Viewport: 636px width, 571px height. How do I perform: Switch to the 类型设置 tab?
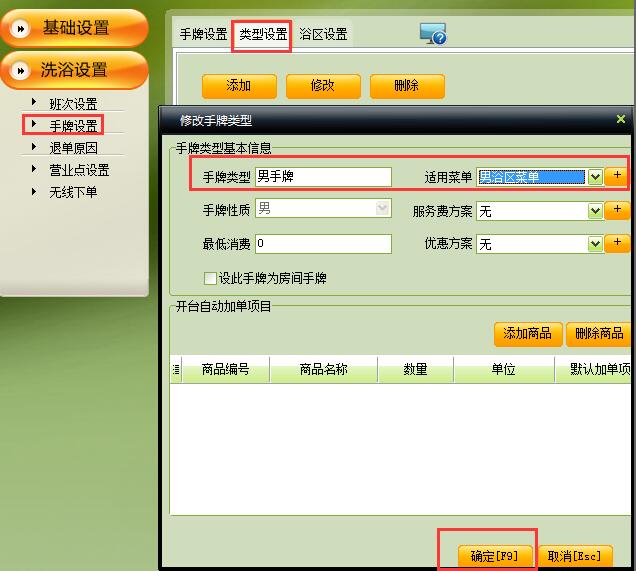(x=263, y=34)
